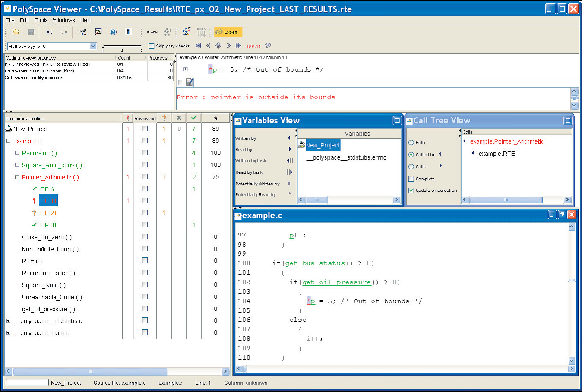Click the comment bubble icon beside IDP.11
This screenshot has width=582, height=392.
point(268,45)
